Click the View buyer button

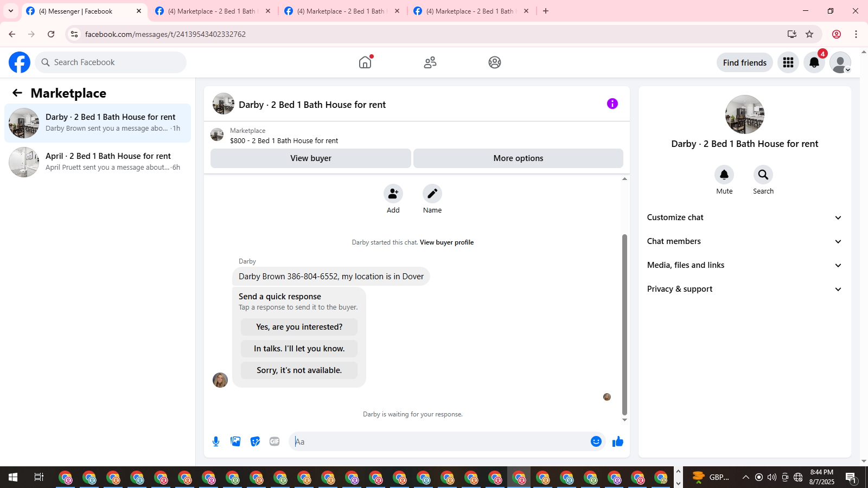click(x=311, y=158)
